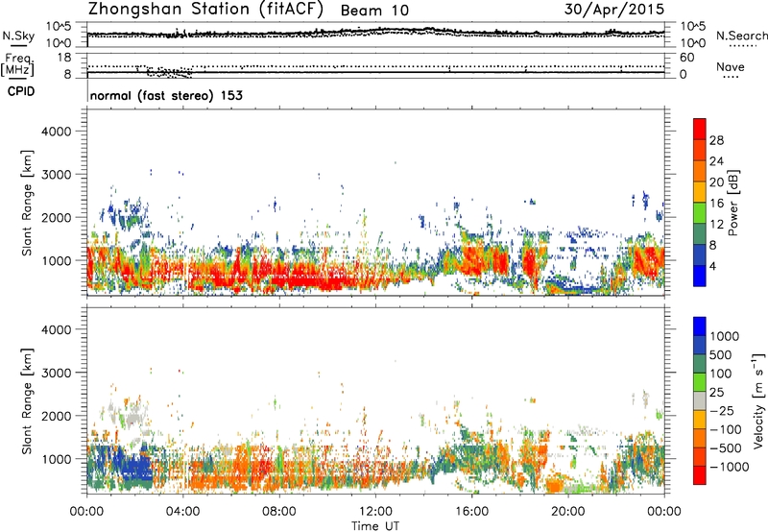Click the 20 label on power colorbar

point(716,182)
